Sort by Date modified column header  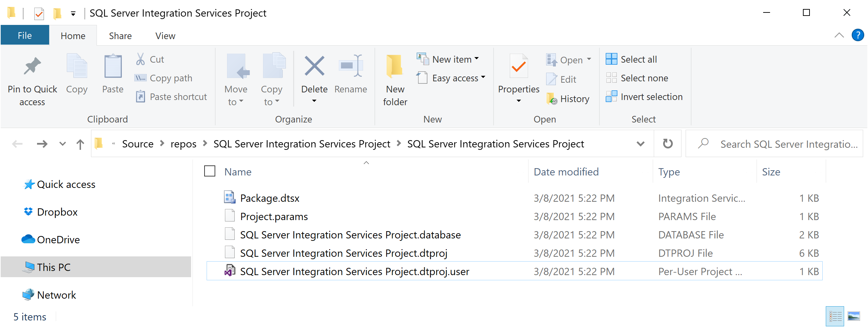pos(566,172)
